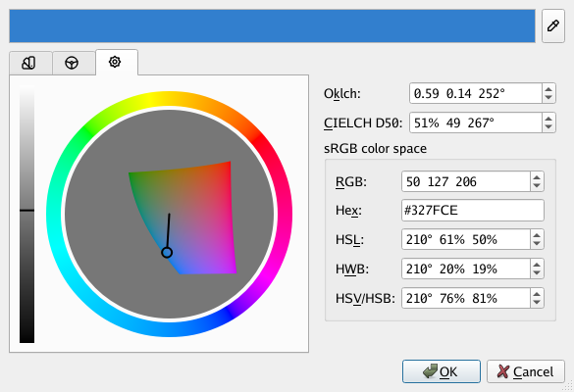Raise the RGB value using up arrow
The image size is (574, 392).
537,177
